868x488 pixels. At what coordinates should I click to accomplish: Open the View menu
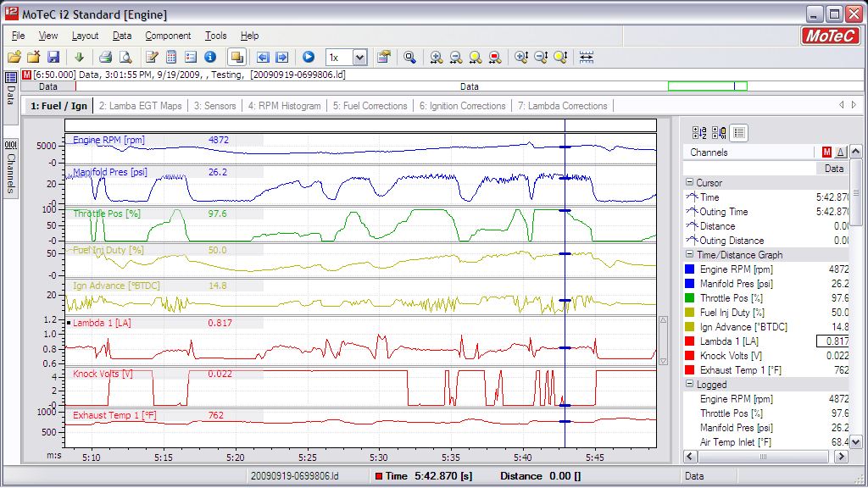point(48,36)
